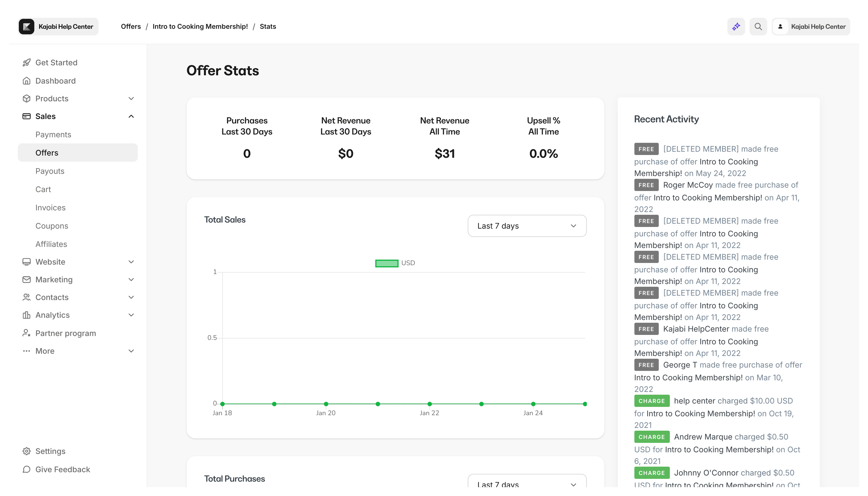Click the Sales card icon
This screenshot has width=868, height=496.
[27, 116]
